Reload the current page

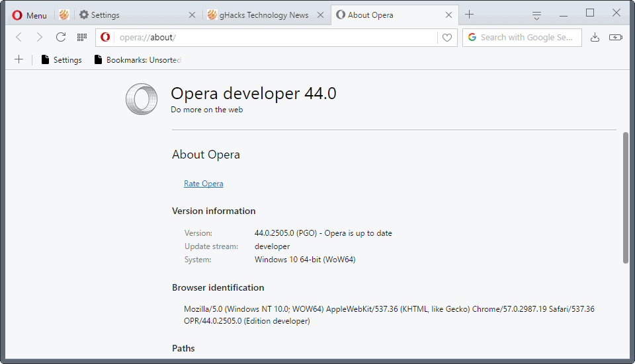pyautogui.click(x=61, y=37)
